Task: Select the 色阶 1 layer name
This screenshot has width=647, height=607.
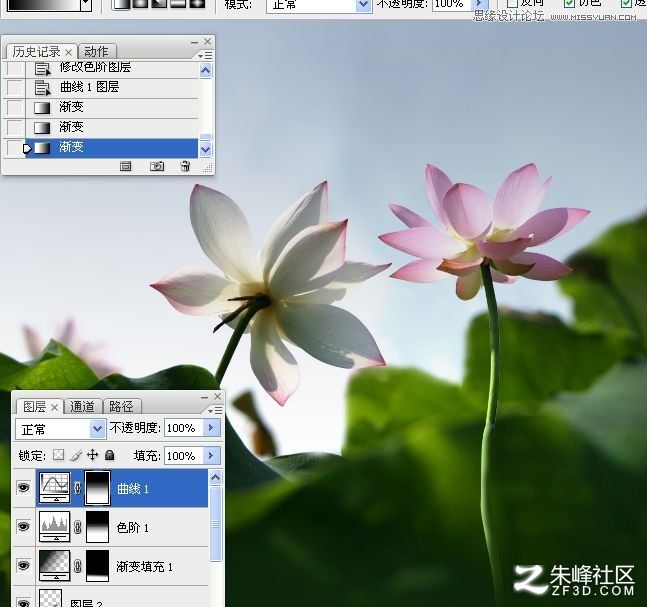Action: [x=132, y=527]
